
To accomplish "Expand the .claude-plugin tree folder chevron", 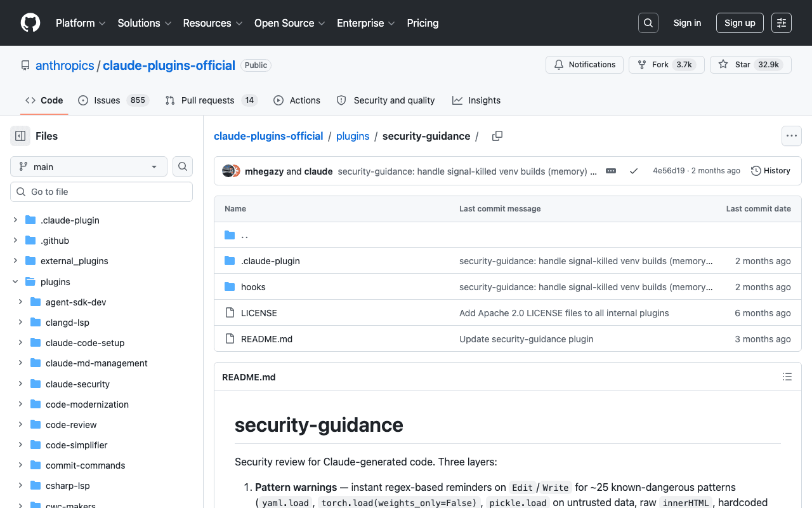I will click(15, 220).
